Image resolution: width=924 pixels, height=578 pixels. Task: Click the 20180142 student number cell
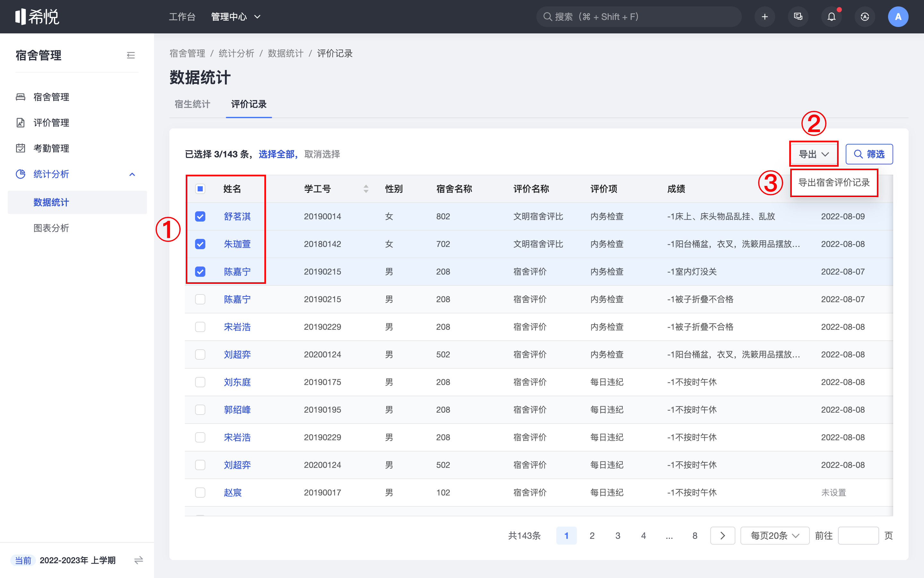[x=322, y=244]
